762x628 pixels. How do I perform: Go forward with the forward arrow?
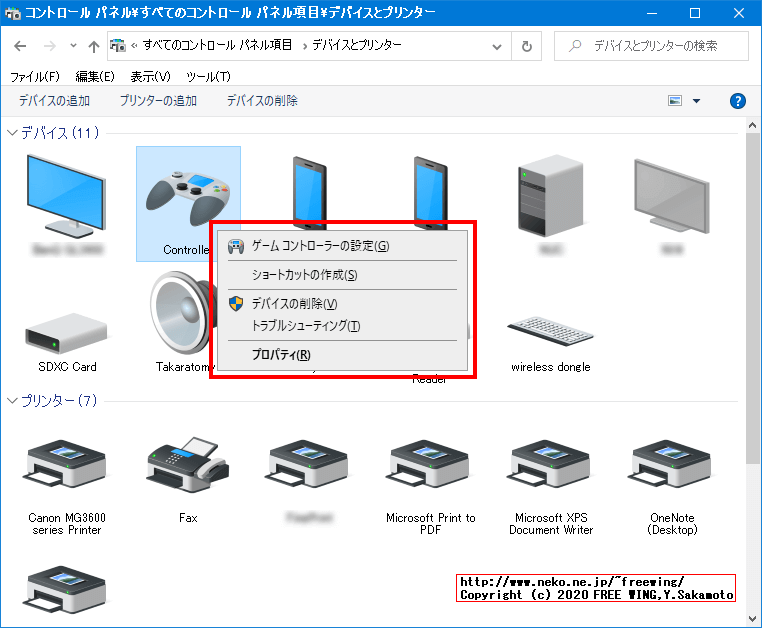coord(50,46)
